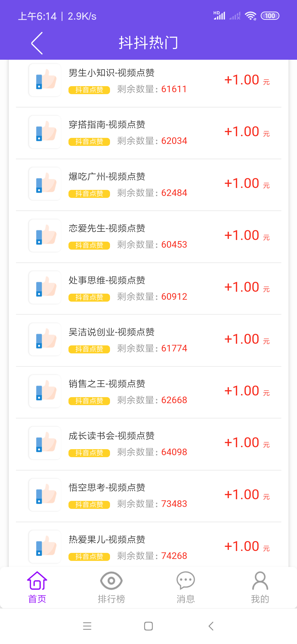Tap the back arrow in the header
The width and height of the screenshot is (297, 644).
click(x=37, y=43)
